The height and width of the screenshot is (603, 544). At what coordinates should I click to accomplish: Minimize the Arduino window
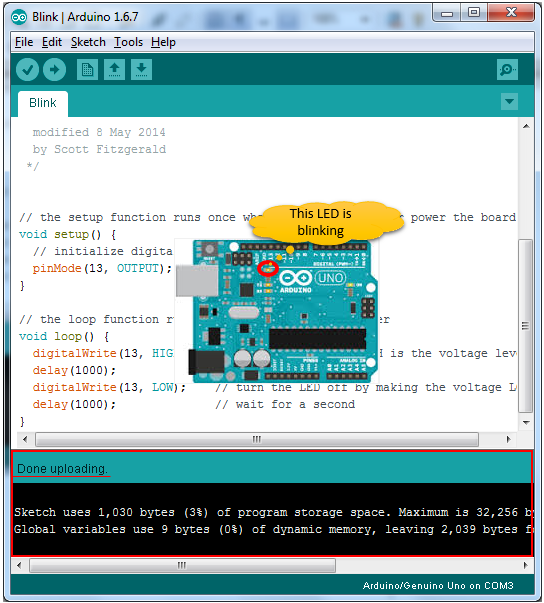447,13
